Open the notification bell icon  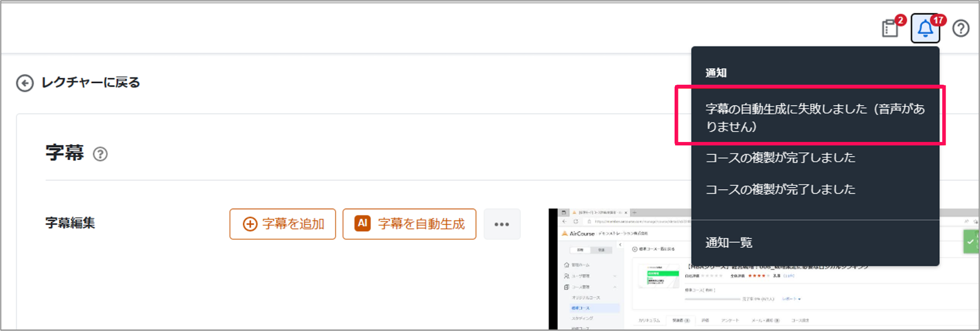[926, 28]
